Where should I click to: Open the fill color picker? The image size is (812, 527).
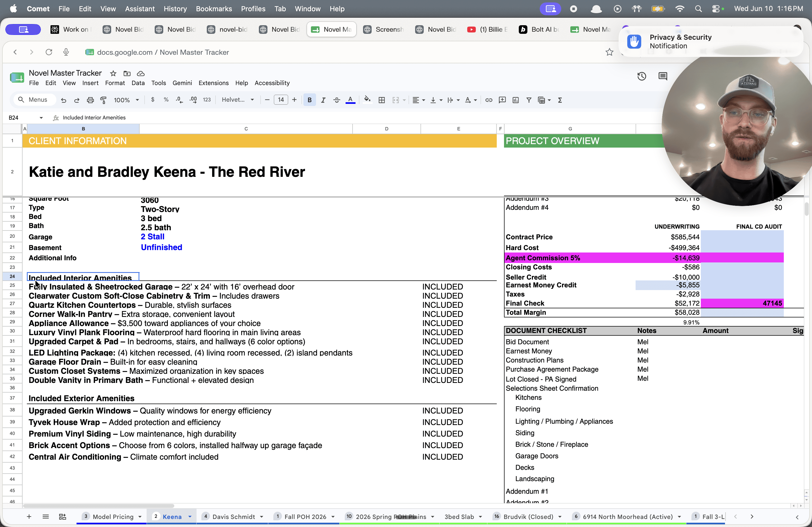pyautogui.click(x=367, y=100)
